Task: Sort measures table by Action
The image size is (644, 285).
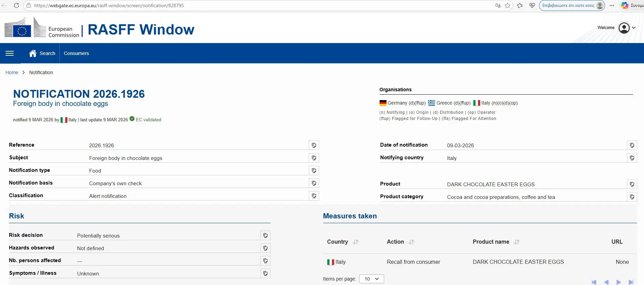Action: (411, 242)
